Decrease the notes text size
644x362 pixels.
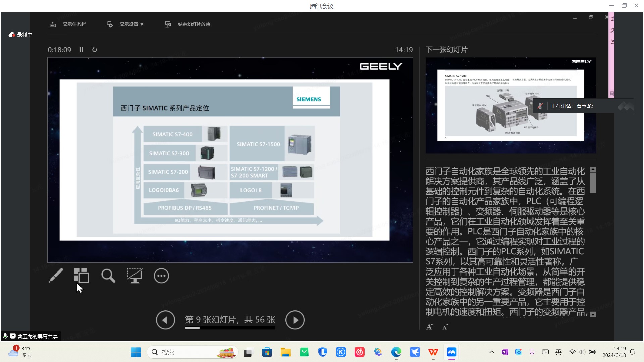click(x=445, y=327)
